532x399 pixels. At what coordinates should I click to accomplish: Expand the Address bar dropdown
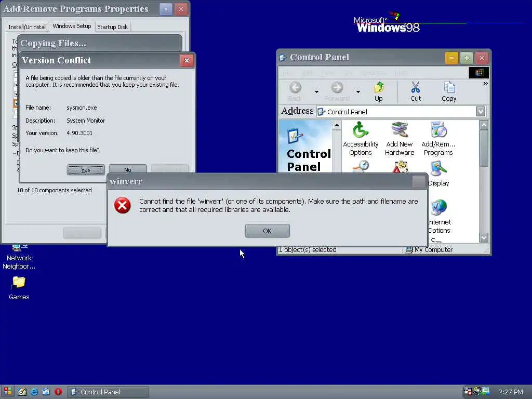coord(481,112)
